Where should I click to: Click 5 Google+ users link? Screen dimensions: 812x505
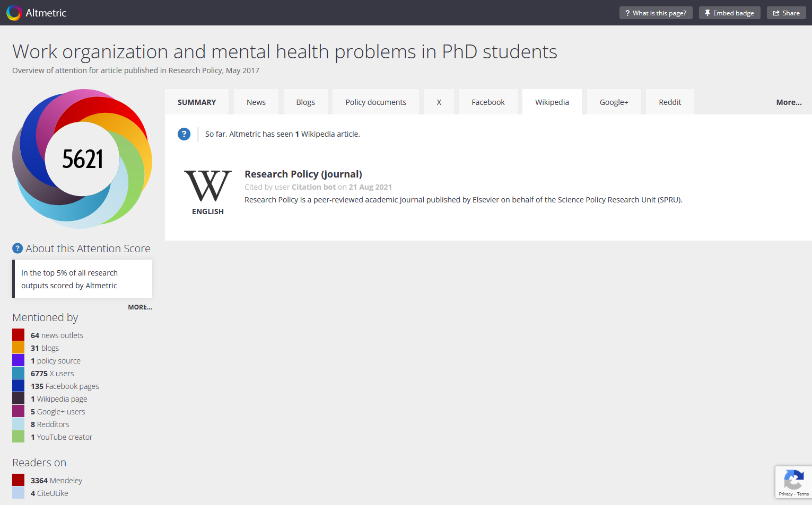click(58, 412)
